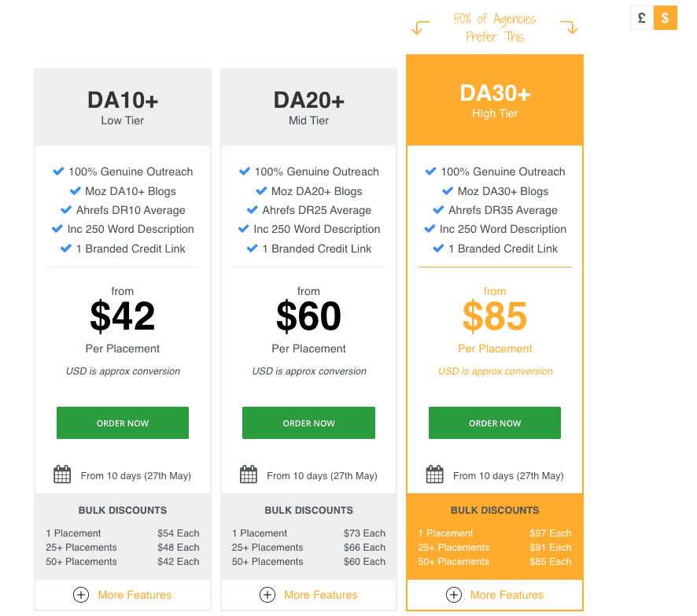Select the DA10+ Low Tier header
697x616 pixels.
coord(123,107)
